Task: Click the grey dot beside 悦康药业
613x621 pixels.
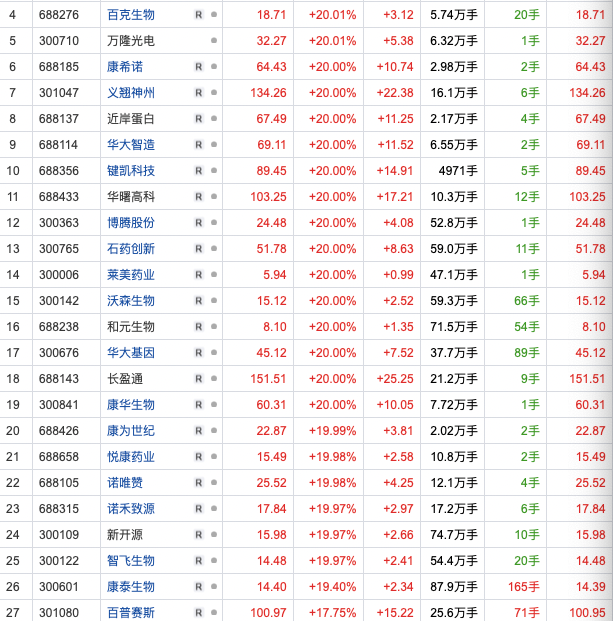Action: click(214, 457)
